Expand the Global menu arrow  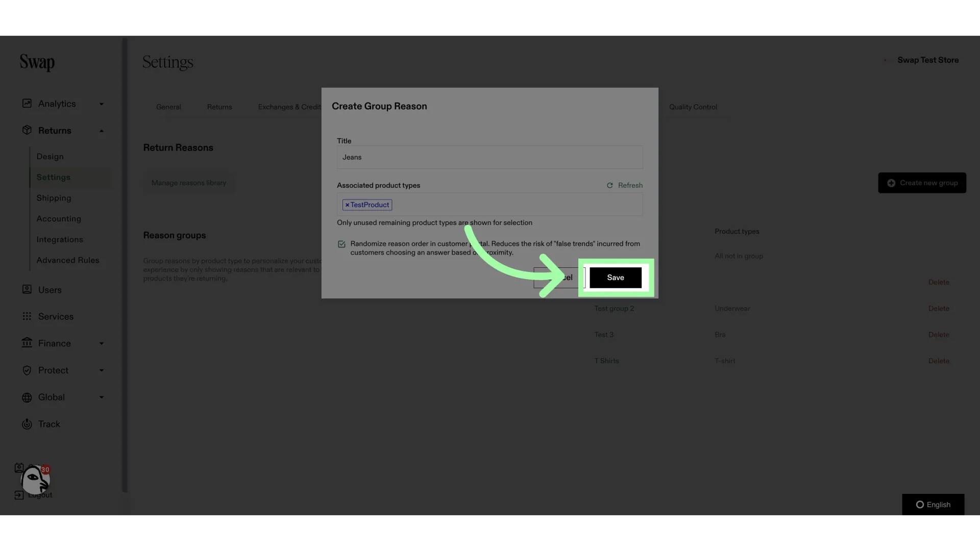[102, 397]
